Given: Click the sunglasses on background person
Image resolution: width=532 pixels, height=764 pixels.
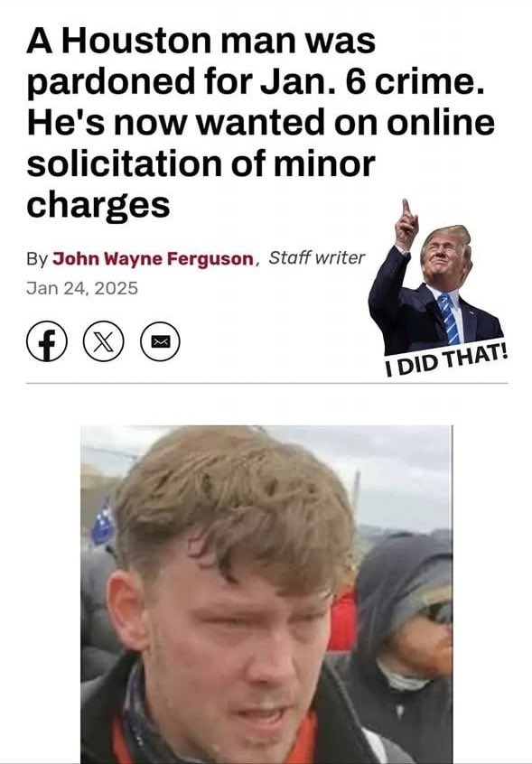Looking at the screenshot, I should tap(437, 612).
